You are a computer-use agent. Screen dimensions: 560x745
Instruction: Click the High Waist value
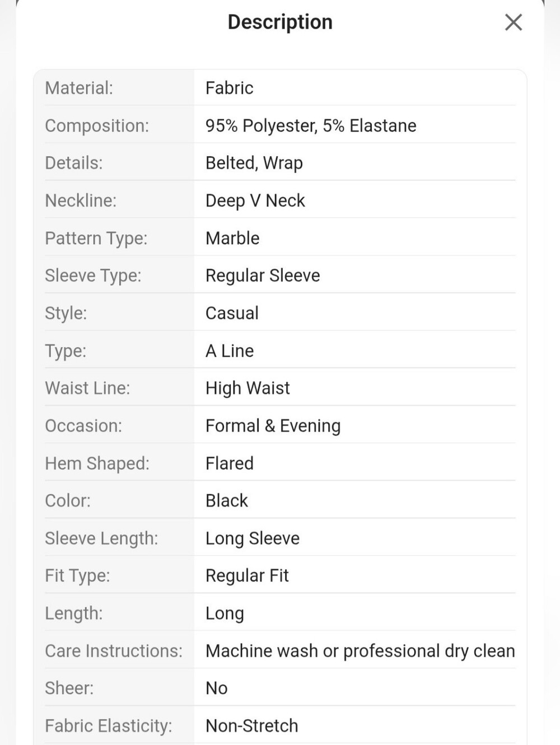tap(248, 388)
